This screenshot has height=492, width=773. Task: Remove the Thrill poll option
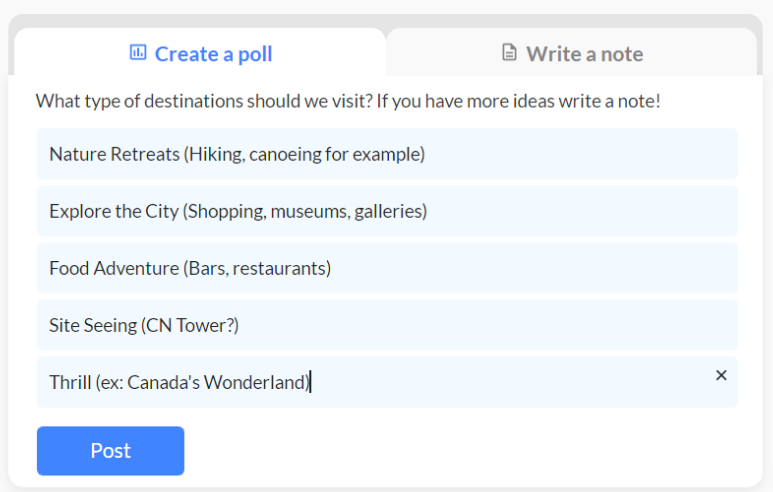(x=721, y=375)
